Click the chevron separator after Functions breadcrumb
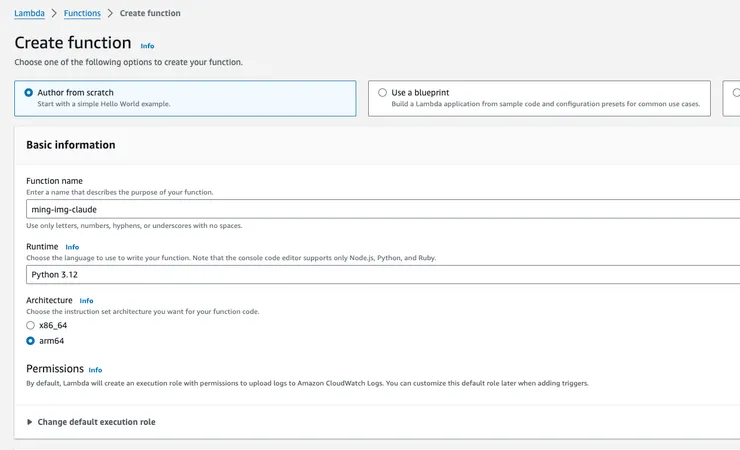This screenshot has height=450, width=740. click(x=109, y=13)
